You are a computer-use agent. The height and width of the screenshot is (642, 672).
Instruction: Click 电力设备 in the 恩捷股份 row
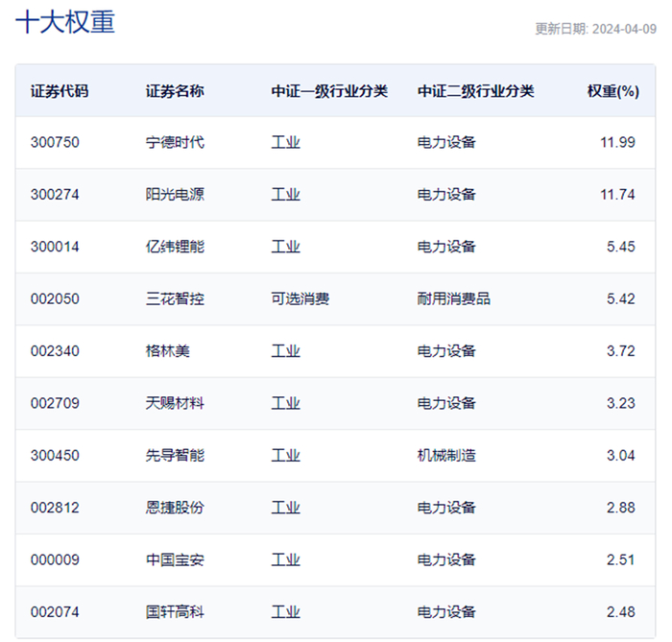point(446,508)
